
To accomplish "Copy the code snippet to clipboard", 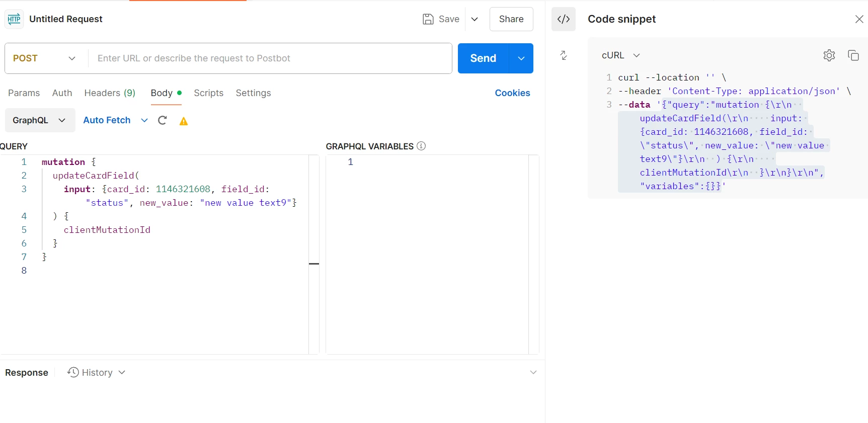I will click(x=853, y=55).
